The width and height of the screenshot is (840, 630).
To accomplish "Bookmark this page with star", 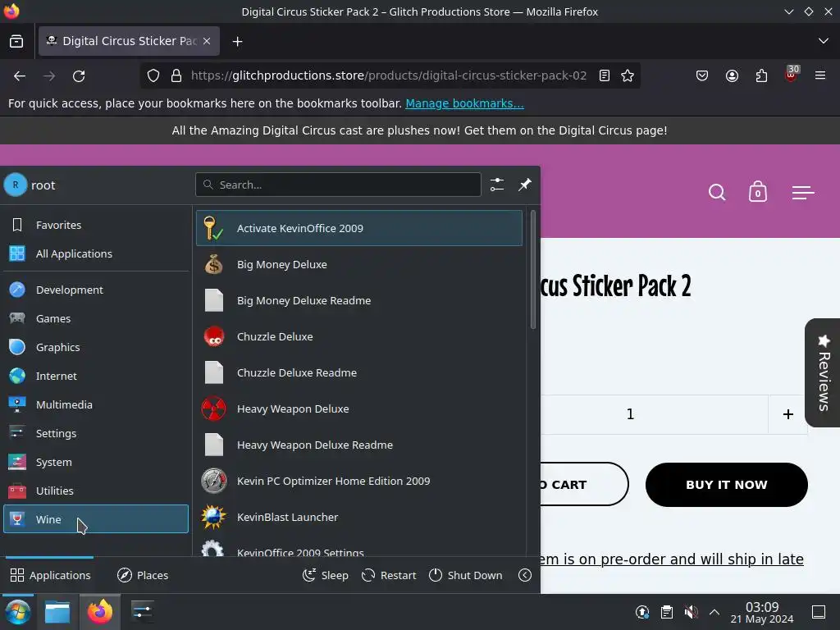I will pos(628,76).
